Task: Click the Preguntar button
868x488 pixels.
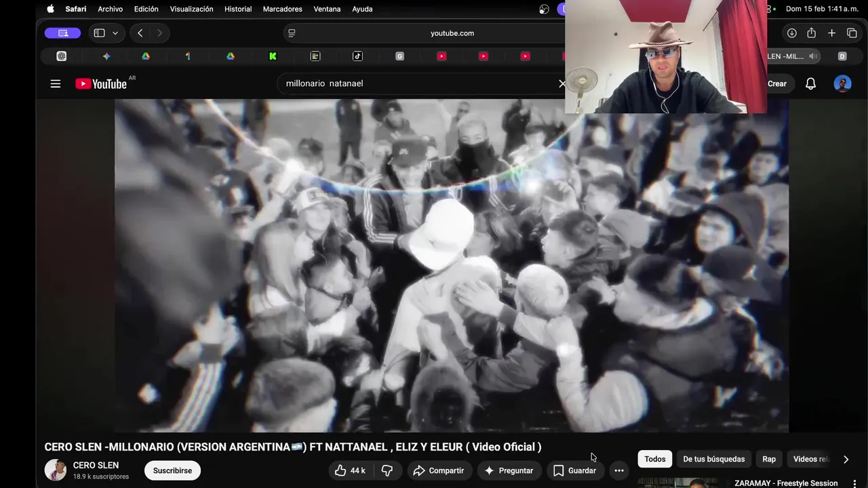Action: 509,470
